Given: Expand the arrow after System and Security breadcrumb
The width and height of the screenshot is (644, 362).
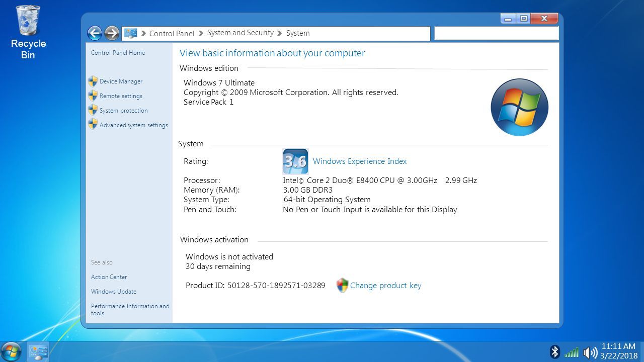Looking at the screenshot, I should coord(280,33).
